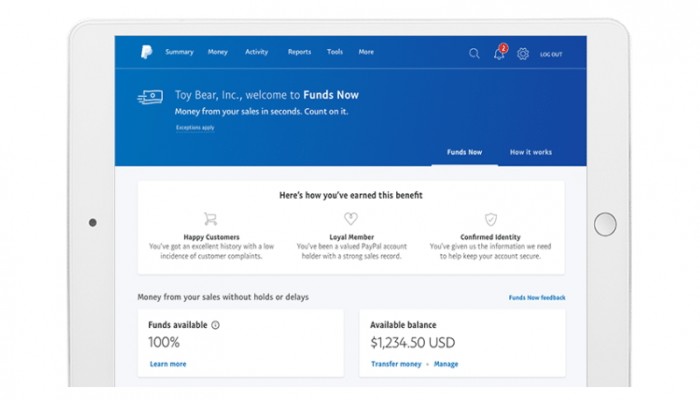The width and height of the screenshot is (700, 400).
Task: Open the Money menu item
Action: coord(217,52)
